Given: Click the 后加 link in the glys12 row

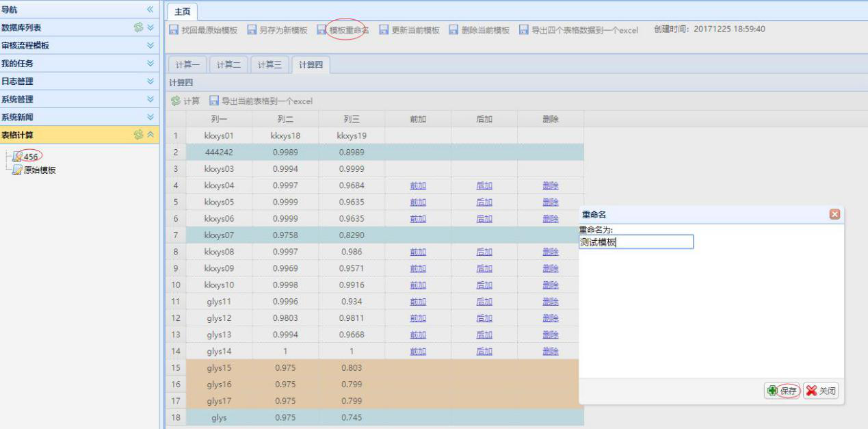Looking at the screenshot, I should [484, 318].
